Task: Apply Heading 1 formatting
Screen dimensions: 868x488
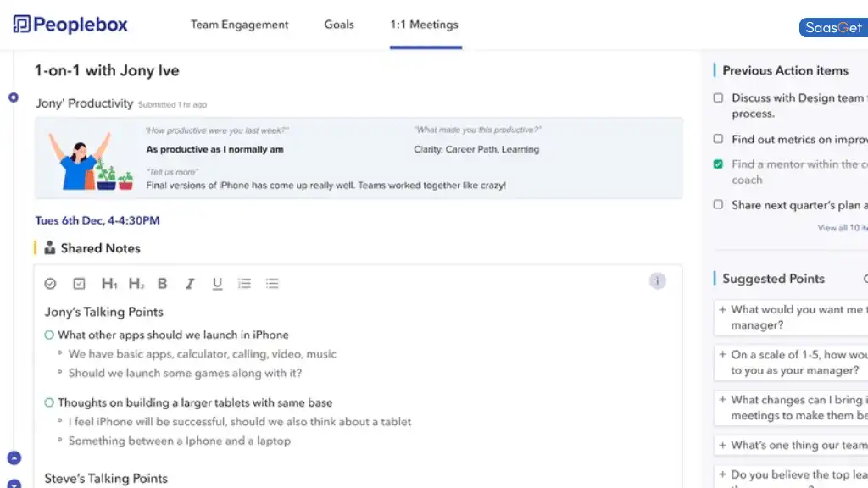Action: click(109, 283)
